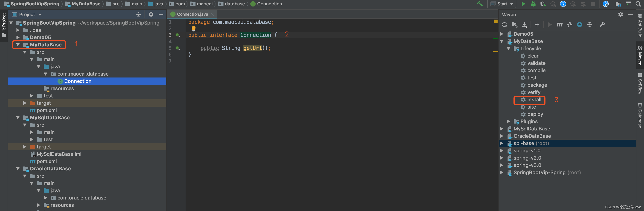
Task: Click the getUrl method name in editor
Action: (x=252, y=48)
